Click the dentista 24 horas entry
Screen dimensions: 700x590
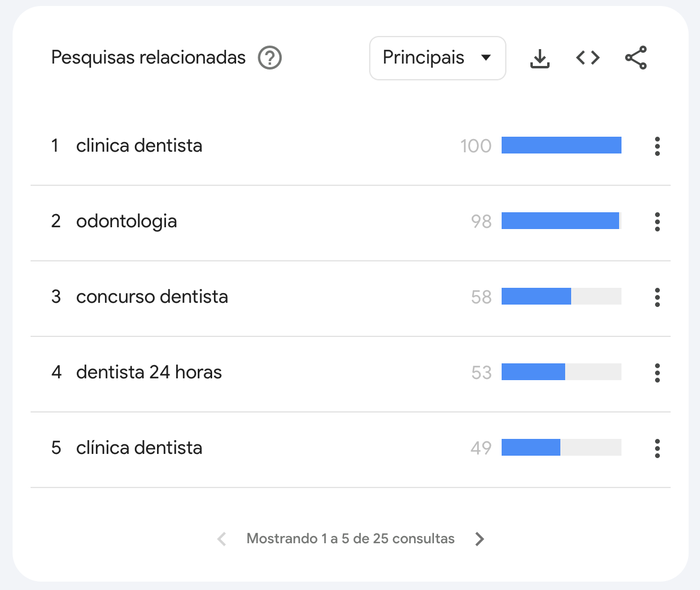pyautogui.click(x=149, y=372)
